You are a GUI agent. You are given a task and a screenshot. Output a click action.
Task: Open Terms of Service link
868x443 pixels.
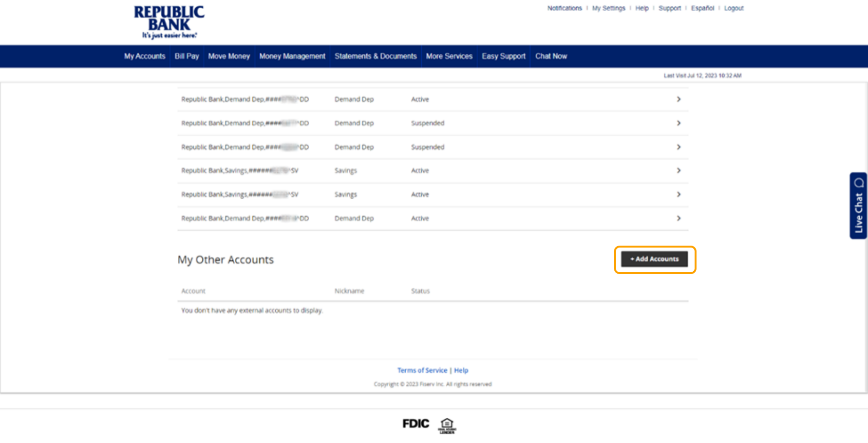pyautogui.click(x=422, y=370)
